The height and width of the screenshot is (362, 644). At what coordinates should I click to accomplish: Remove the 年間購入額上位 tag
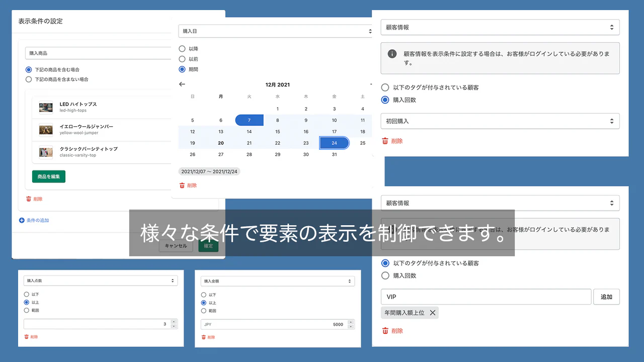(x=432, y=313)
